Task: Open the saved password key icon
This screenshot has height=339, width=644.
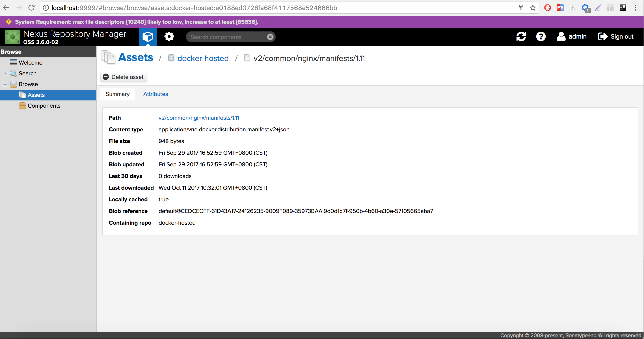Action: pos(521,8)
